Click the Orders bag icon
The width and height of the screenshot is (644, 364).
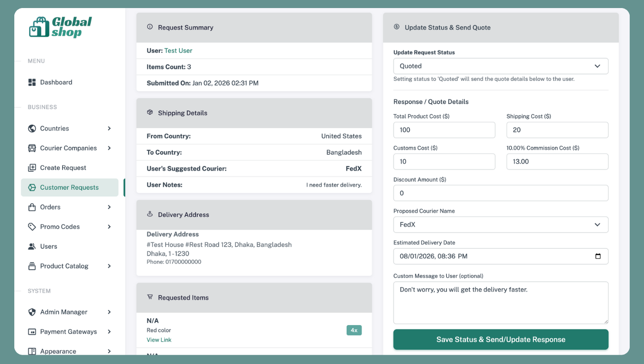(x=32, y=207)
